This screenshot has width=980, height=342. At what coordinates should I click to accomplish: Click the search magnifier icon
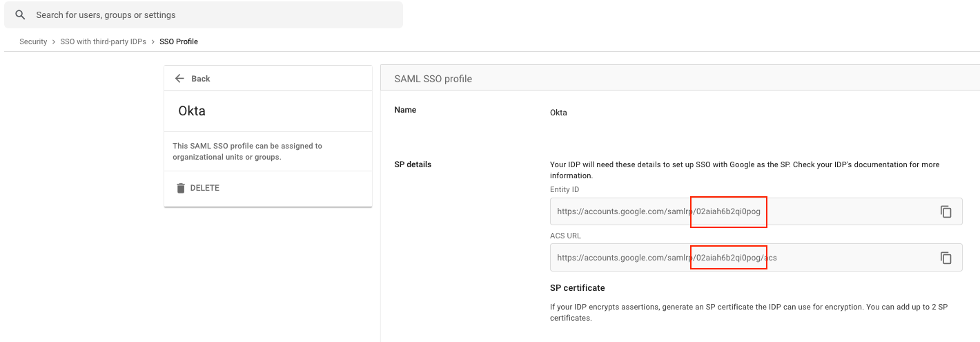[20, 15]
